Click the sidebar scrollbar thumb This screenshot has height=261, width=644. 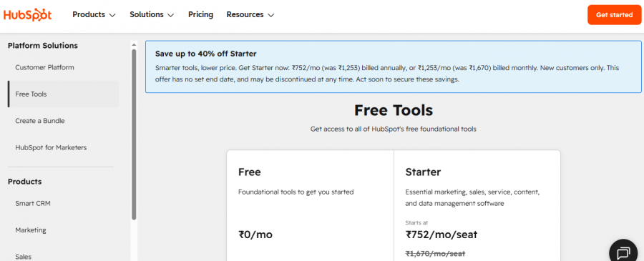(134, 134)
